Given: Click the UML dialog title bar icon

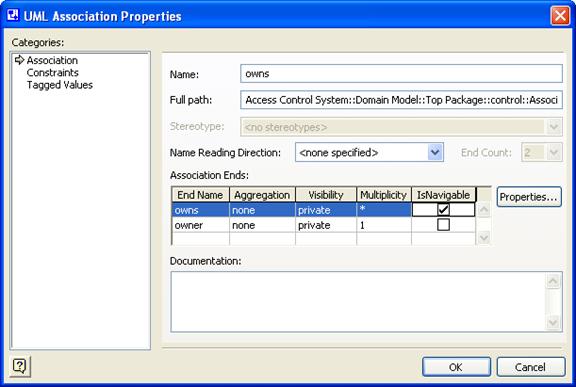Looking at the screenshot, I should click(13, 15).
